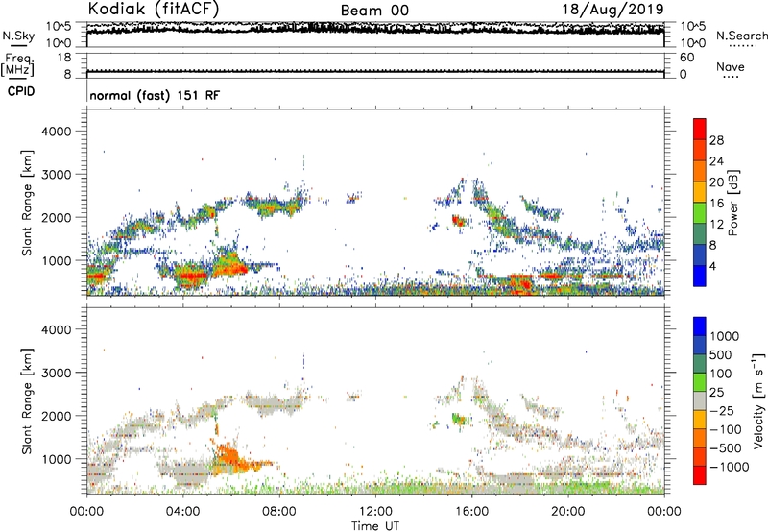Click the "-25" value on Velocity scale
Screen dimensions: 768x532
pyautogui.click(x=722, y=411)
